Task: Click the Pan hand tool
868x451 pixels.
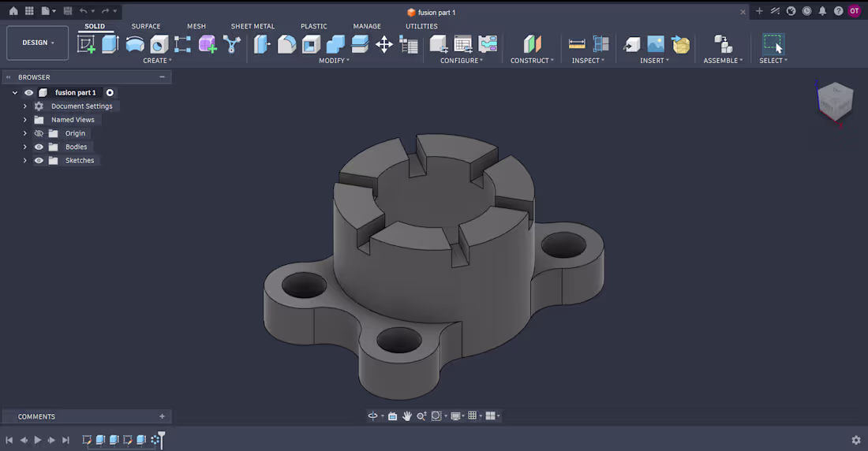Action: [x=407, y=416]
